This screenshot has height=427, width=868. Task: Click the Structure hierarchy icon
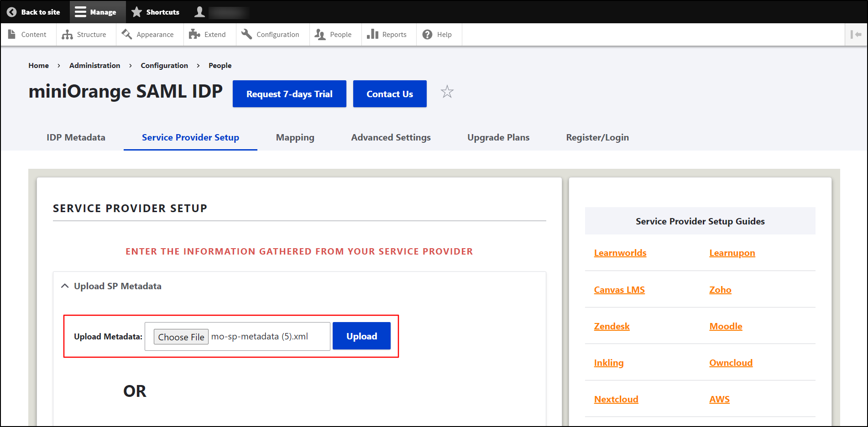67,35
